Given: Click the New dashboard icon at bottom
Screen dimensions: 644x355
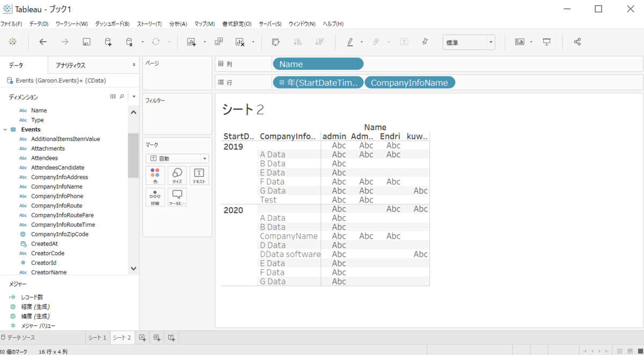Looking at the screenshot, I should [157, 337].
